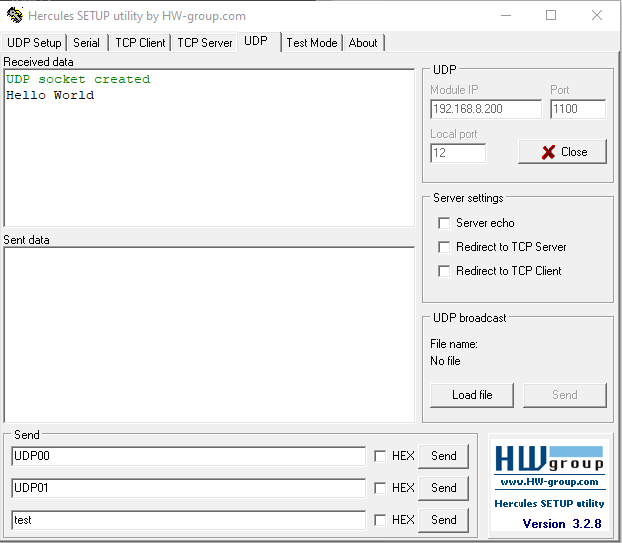Viewport: 622px width, 543px height.
Task: Show the About tab
Action: [x=363, y=43]
